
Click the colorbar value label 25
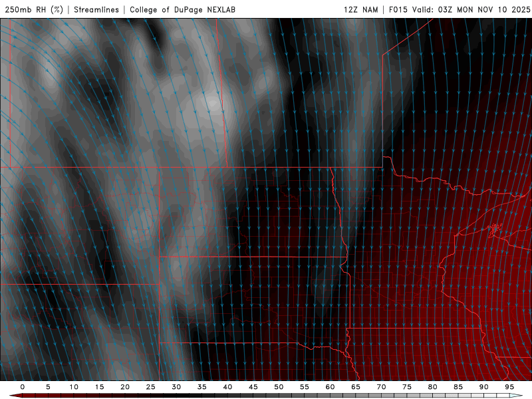(151, 387)
